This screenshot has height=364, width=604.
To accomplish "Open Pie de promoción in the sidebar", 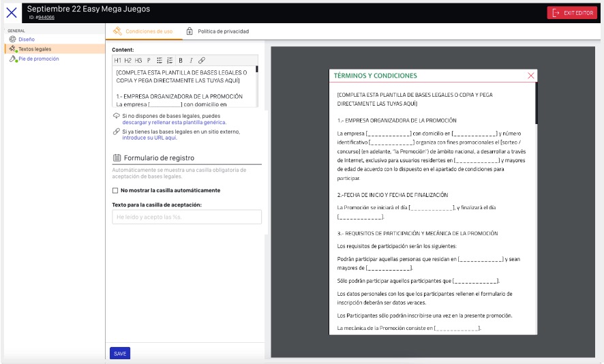I will (x=38, y=59).
